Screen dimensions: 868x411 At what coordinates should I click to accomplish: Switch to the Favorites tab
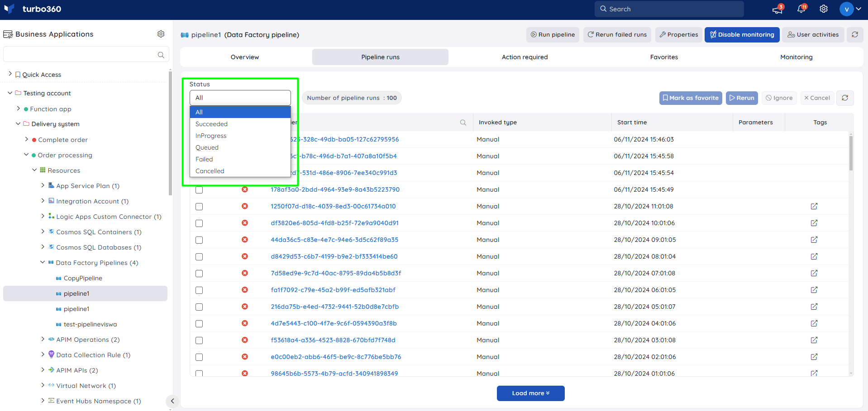click(x=664, y=57)
